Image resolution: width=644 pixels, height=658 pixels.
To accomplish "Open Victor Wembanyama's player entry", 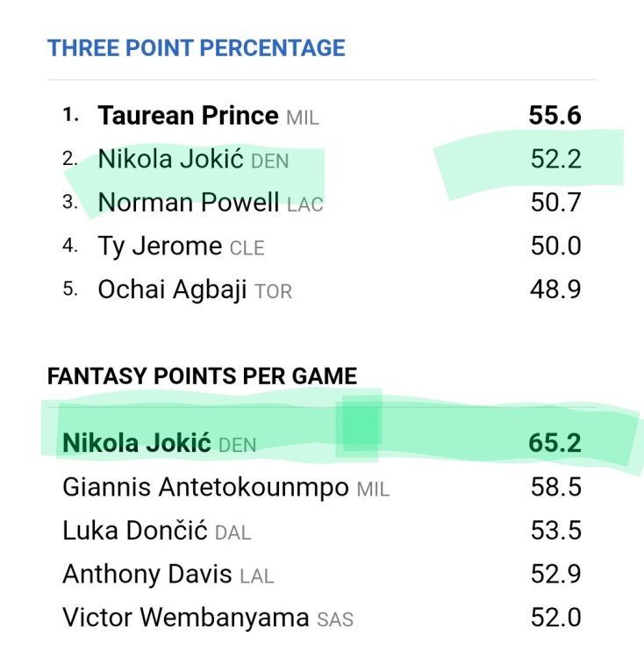I will 185,618.
